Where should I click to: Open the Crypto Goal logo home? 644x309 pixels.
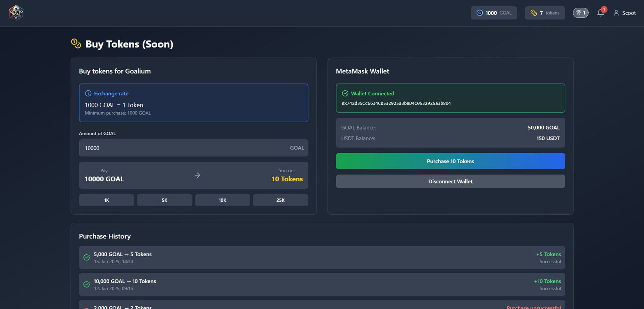[x=16, y=13]
